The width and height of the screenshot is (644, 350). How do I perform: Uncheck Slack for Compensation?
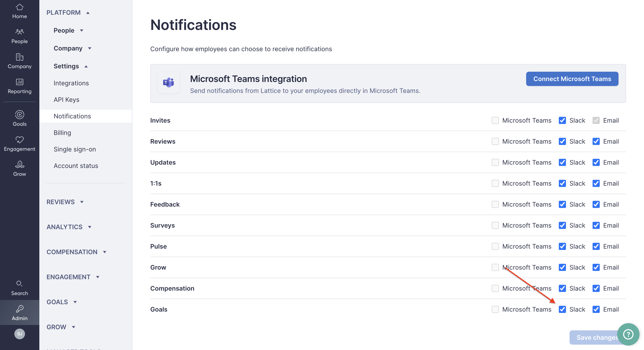point(562,288)
